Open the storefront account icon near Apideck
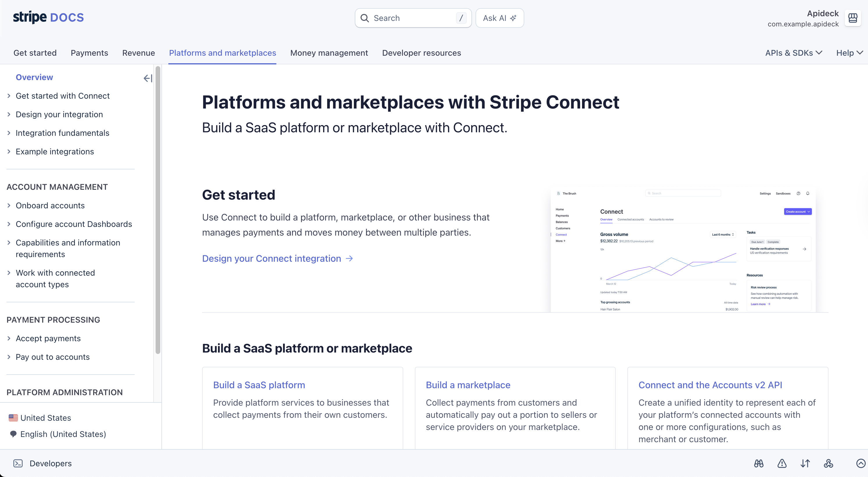 pos(853,18)
